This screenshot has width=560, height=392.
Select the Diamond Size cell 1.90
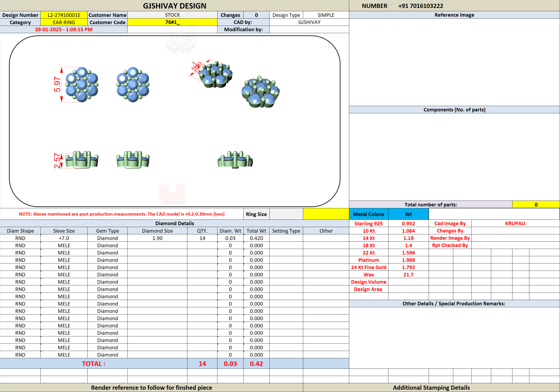click(157, 238)
